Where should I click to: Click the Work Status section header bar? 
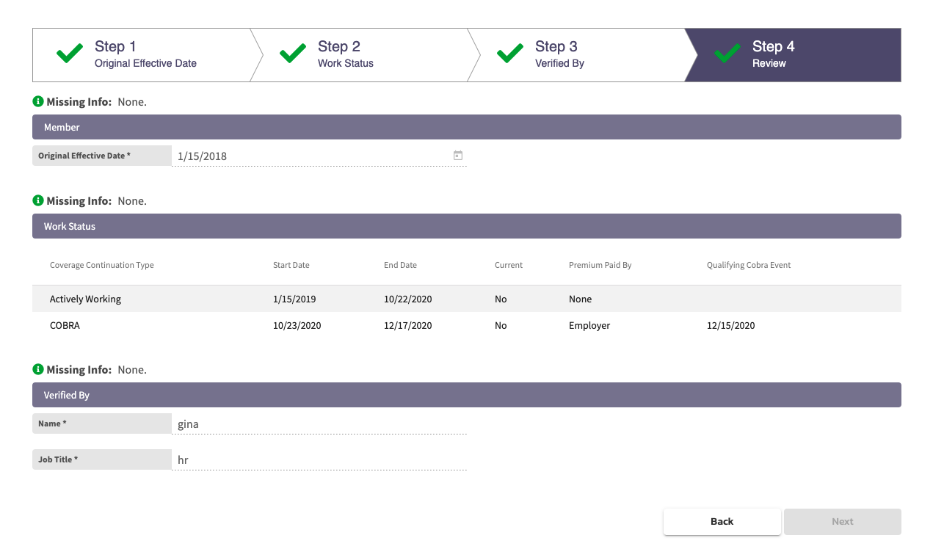(466, 226)
